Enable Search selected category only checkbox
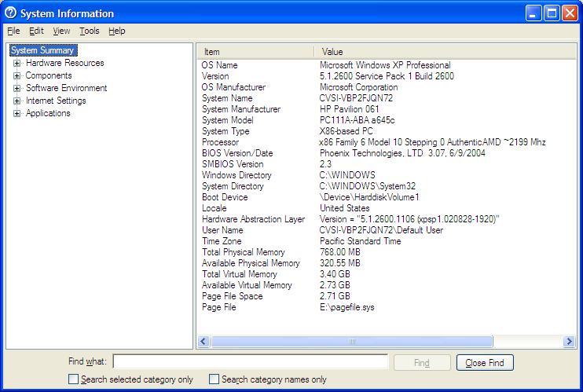 click(74, 379)
